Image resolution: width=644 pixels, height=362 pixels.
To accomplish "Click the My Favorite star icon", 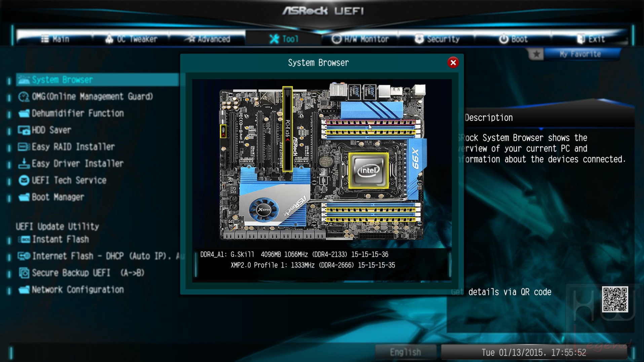I will [x=536, y=54].
